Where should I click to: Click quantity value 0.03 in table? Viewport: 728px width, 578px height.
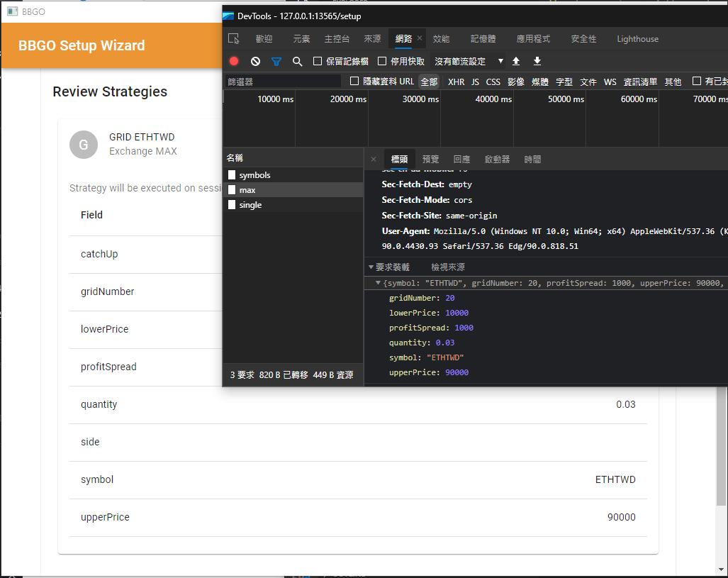625,404
